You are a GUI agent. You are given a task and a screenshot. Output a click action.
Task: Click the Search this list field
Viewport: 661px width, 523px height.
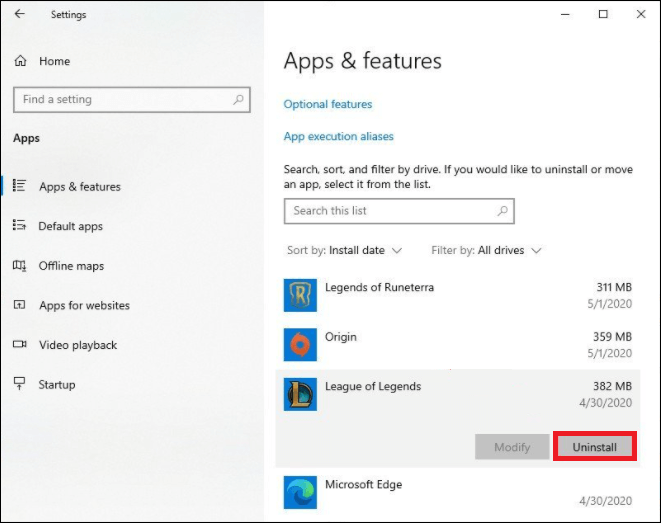390,211
